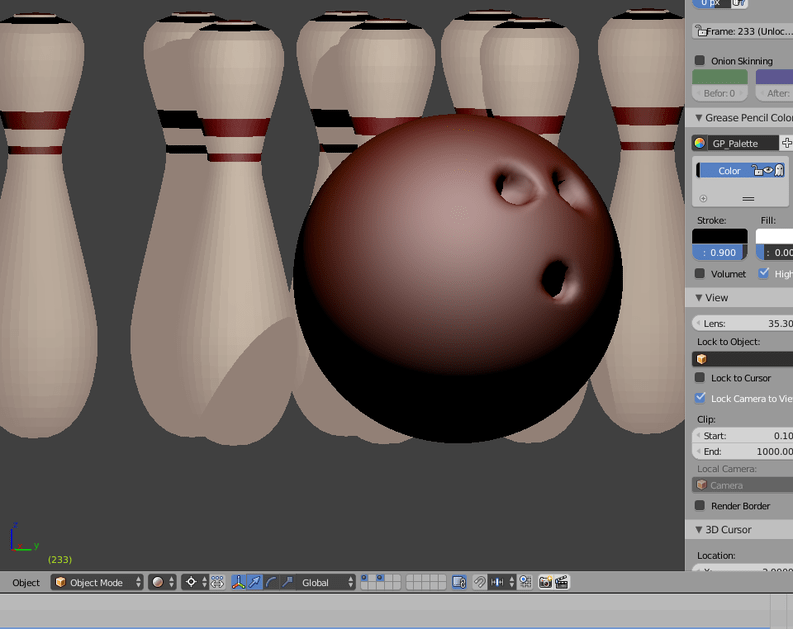Toggle the 3D manipulator axes icon
Viewport: 793px width, 629px height.
coord(239,582)
